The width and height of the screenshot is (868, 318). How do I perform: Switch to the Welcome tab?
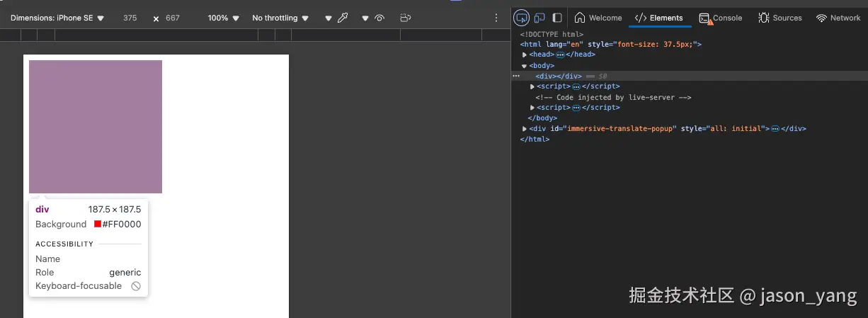click(598, 18)
